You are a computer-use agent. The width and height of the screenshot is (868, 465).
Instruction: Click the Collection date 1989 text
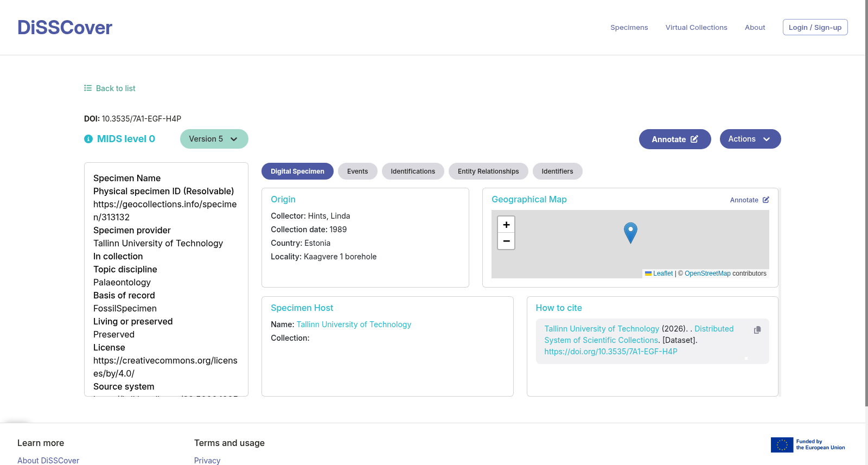click(x=309, y=230)
